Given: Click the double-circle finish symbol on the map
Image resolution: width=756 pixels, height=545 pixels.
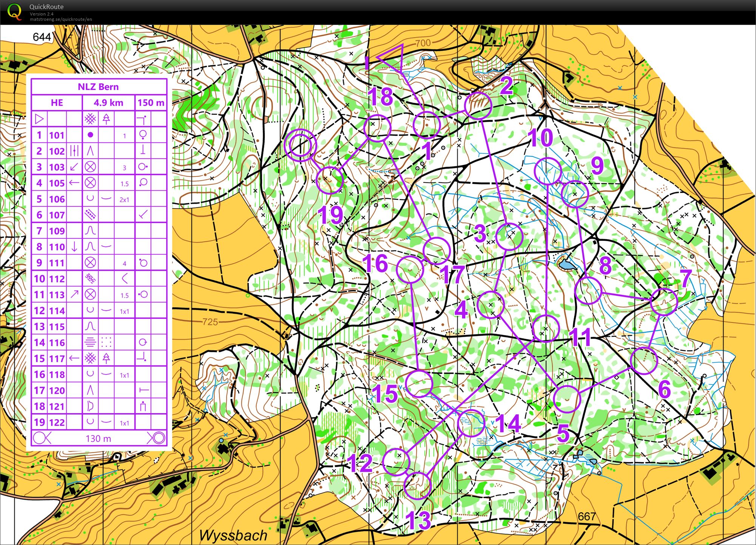Looking at the screenshot, I should pyautogui.click(x=301, y=145).
